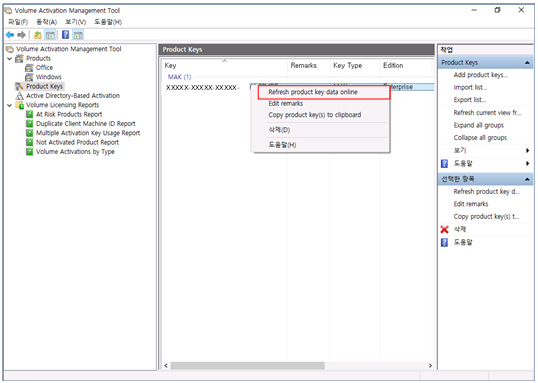Select the Volume Activation Management Tool root node
The height and width of the screenshot is (383, 538).
68,49
